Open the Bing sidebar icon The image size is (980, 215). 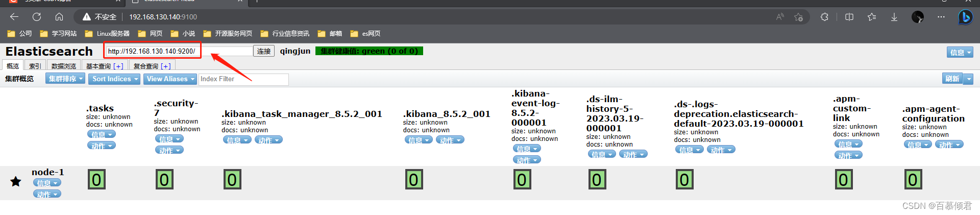coord(965,17)
